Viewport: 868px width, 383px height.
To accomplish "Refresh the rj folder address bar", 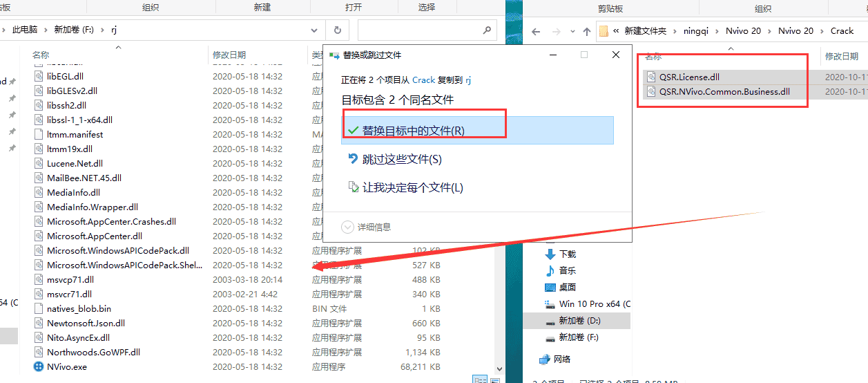I will [x=337, y=30].
